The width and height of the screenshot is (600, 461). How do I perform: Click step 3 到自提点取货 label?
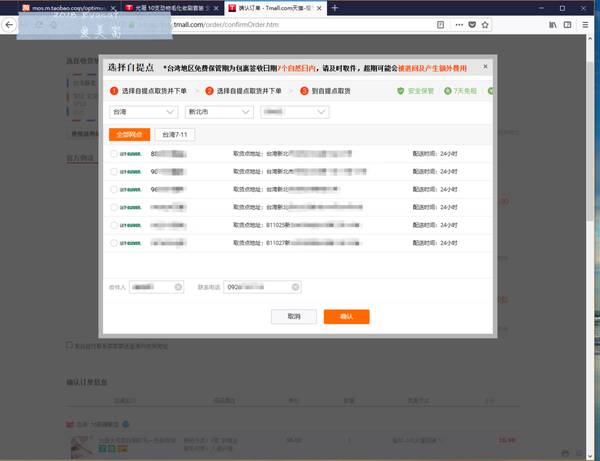331,91
